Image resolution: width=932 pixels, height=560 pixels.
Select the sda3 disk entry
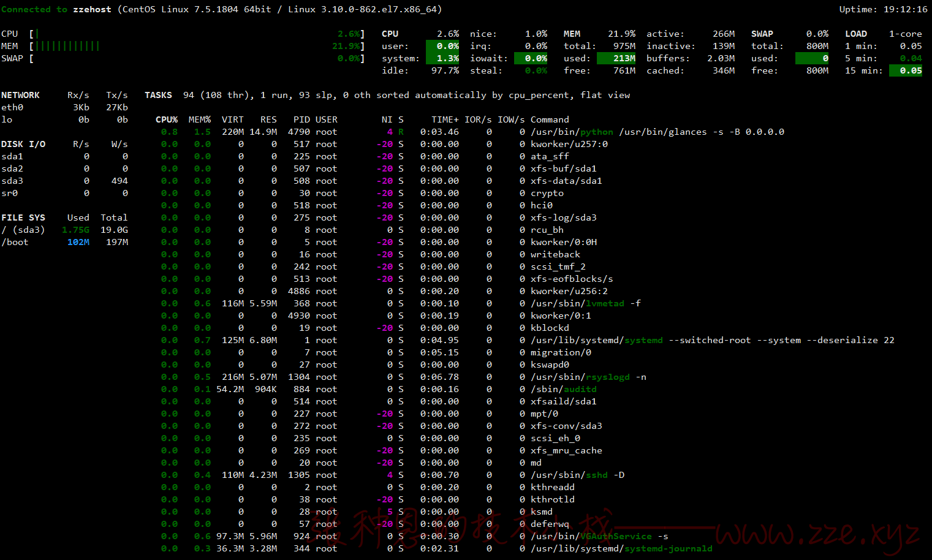pos(12,181)
